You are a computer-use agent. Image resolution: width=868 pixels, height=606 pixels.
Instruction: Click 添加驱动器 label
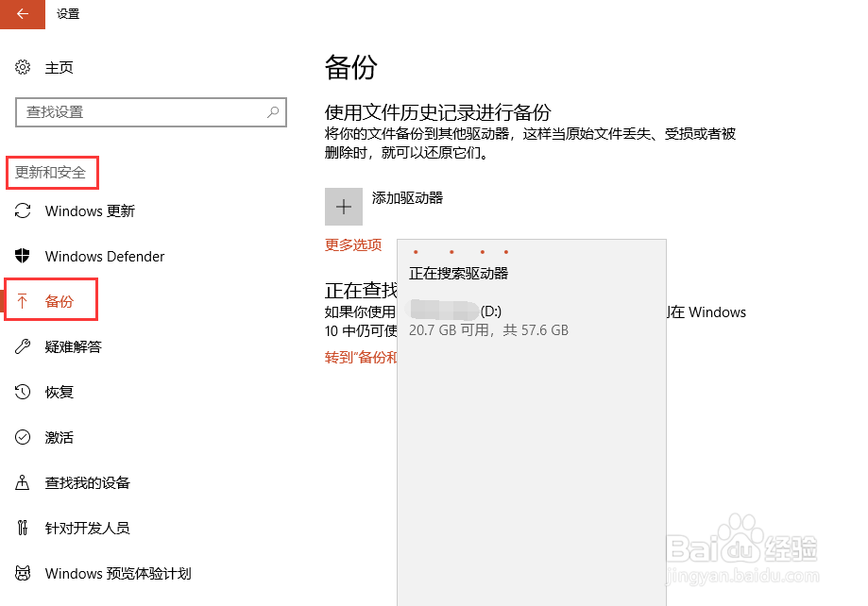pyautogui.click(x=407, y=197)
